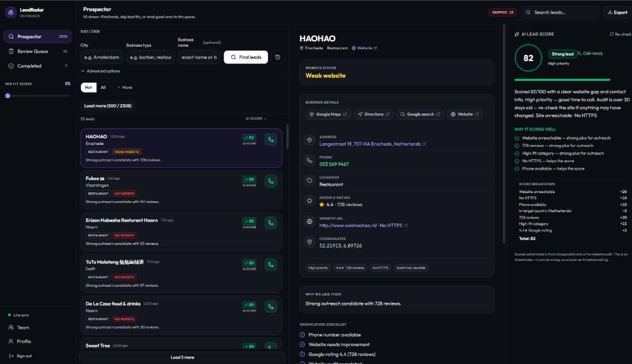This screenshot has height=364, width=632.
Task: Click the coordinates pin icon
Action: coord(310,241)
